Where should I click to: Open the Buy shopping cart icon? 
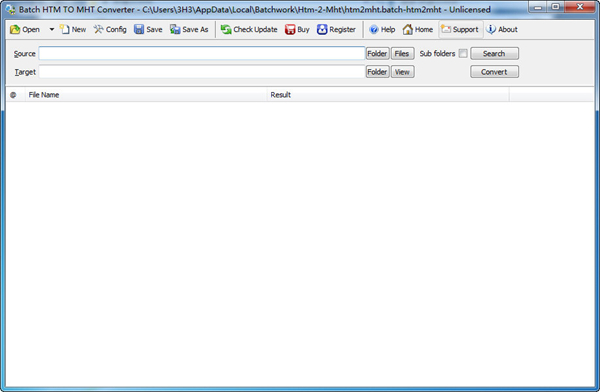[x=297, y=29]
